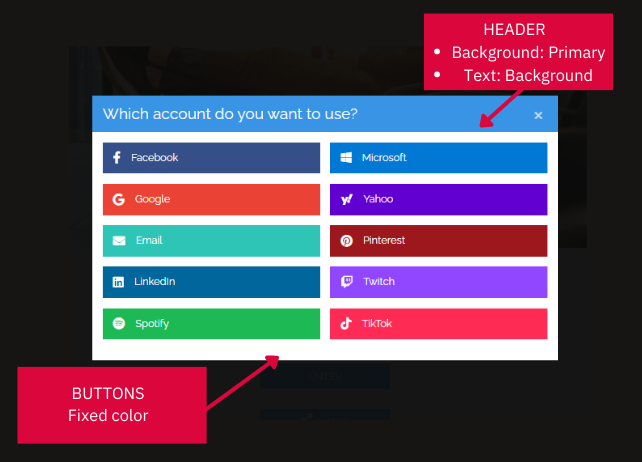Click the Spotify logo icon
The image size is (642, 462).
(119, 324)
